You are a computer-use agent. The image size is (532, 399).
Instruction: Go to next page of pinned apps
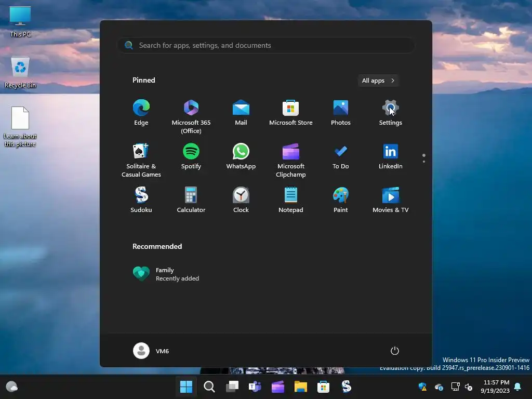(424, 162)
